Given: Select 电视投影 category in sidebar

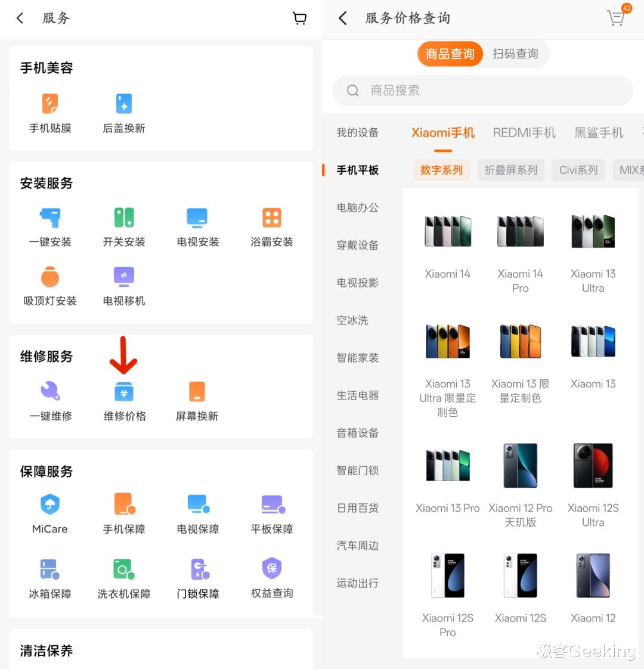Looking at the screenshot, I should click(x=357, y=283).
